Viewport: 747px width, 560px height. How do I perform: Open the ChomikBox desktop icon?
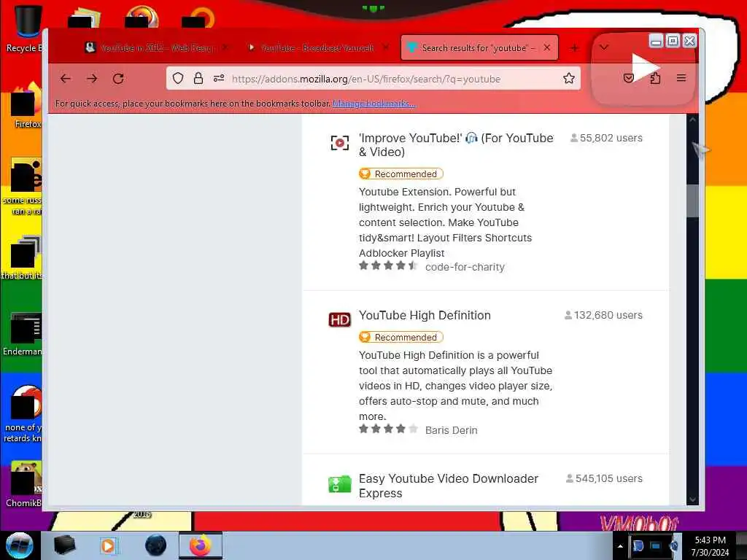click(24, 485)
